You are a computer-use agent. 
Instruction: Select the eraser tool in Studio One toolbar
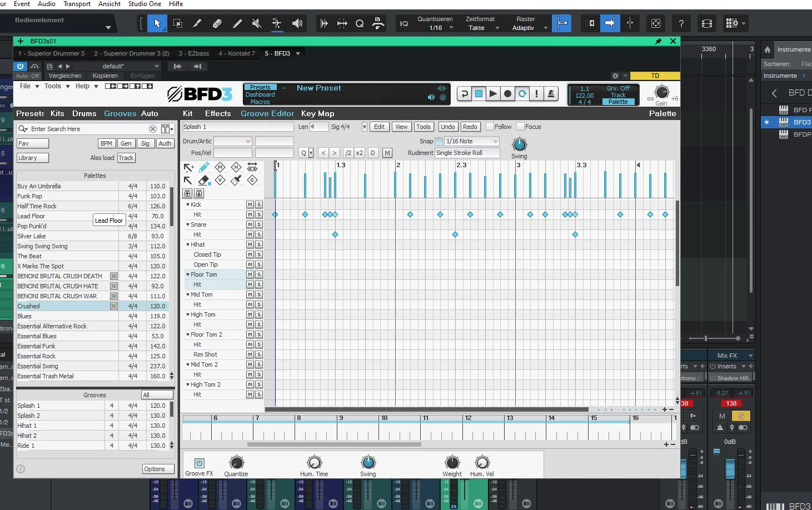click(x=217, y=23)
